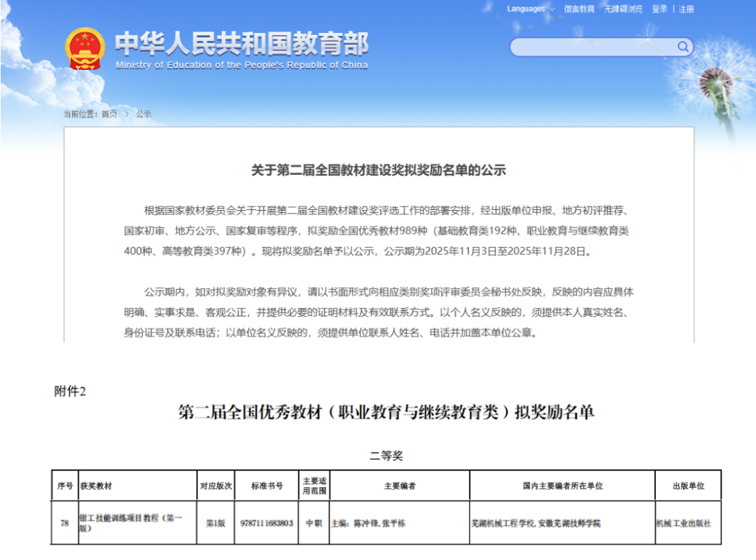Click the search magnifier icon
This screenshot has height=560, width=756.
682,46
